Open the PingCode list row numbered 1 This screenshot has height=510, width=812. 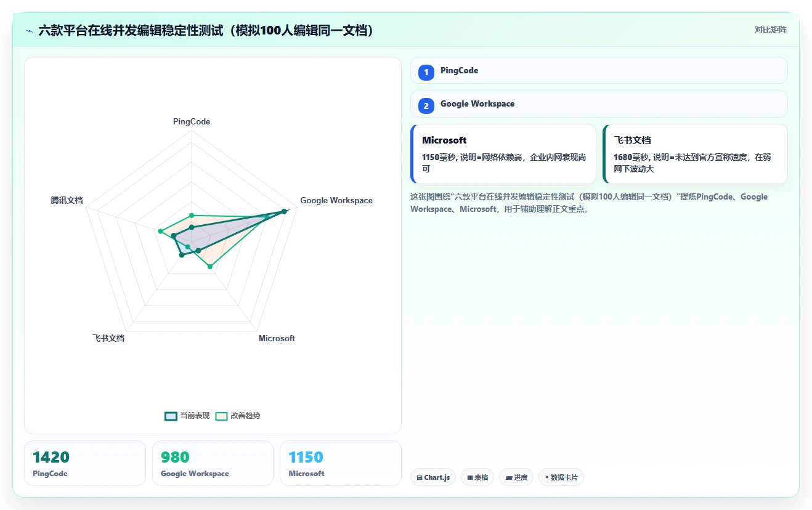pyautogui.click(x=599, y=70)
